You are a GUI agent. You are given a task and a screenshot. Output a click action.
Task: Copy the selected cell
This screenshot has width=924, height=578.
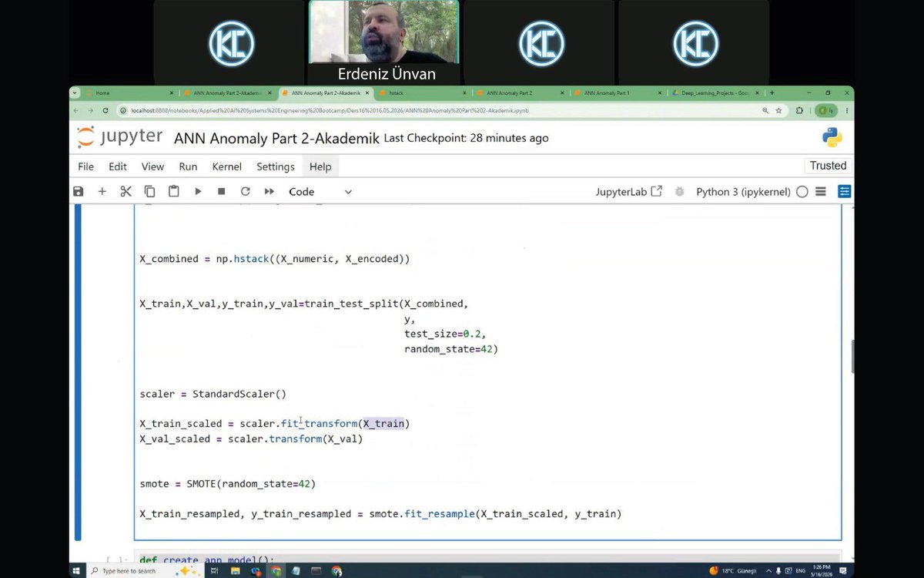coord(149,191)
